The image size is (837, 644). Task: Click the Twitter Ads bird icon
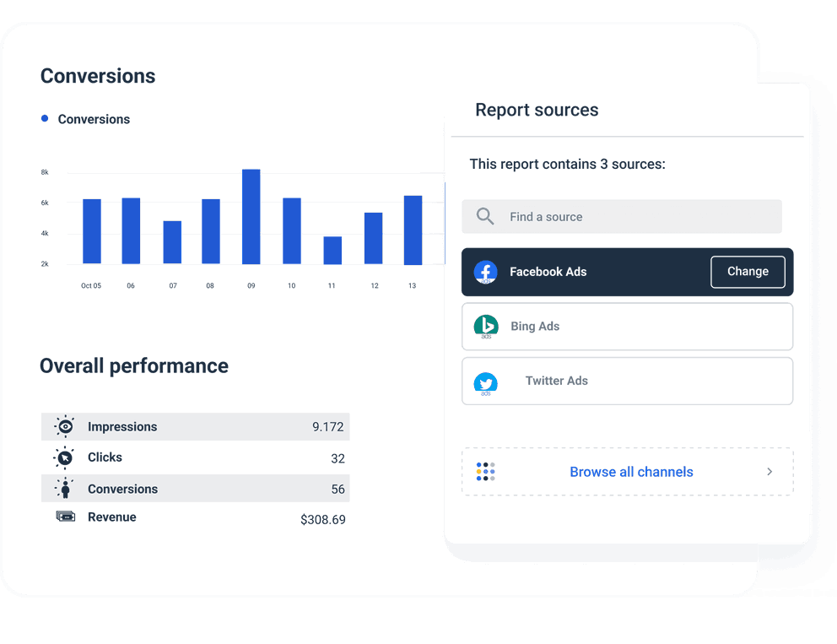pos(485,381)
